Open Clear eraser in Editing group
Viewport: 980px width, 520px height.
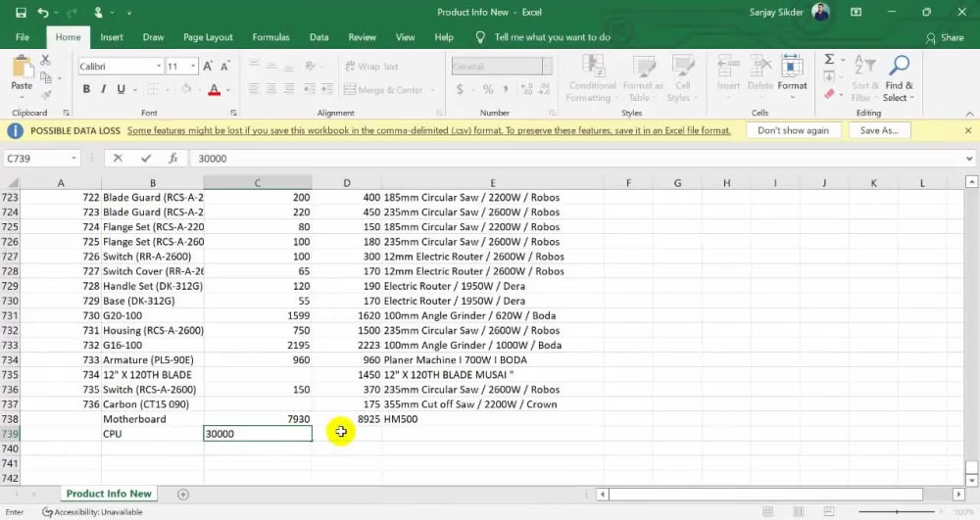click(829, 94)
